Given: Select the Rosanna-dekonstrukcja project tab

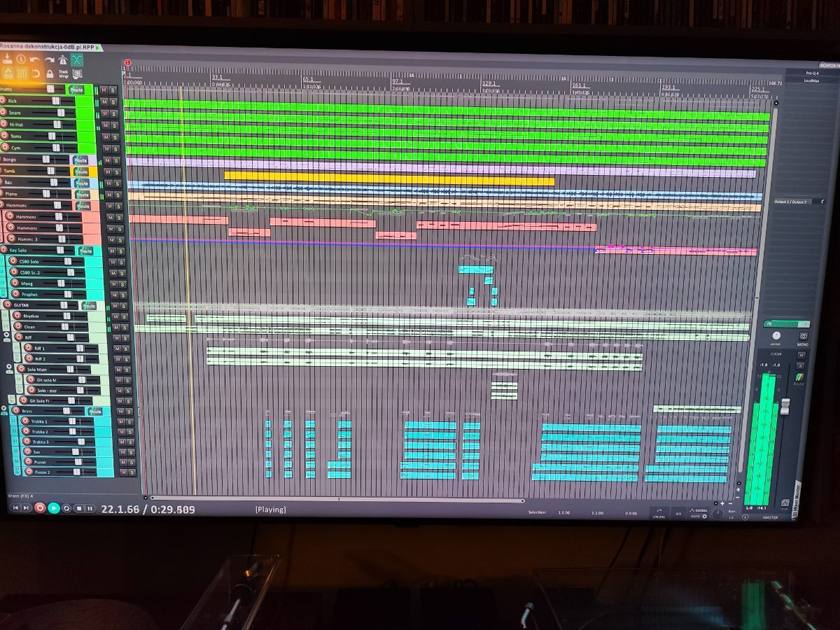Looking at the screenshot, I should coord(49,47).
